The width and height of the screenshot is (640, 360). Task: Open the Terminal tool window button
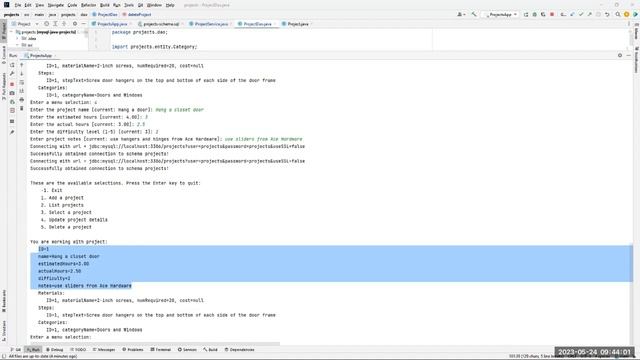click(x=161, y=350)
